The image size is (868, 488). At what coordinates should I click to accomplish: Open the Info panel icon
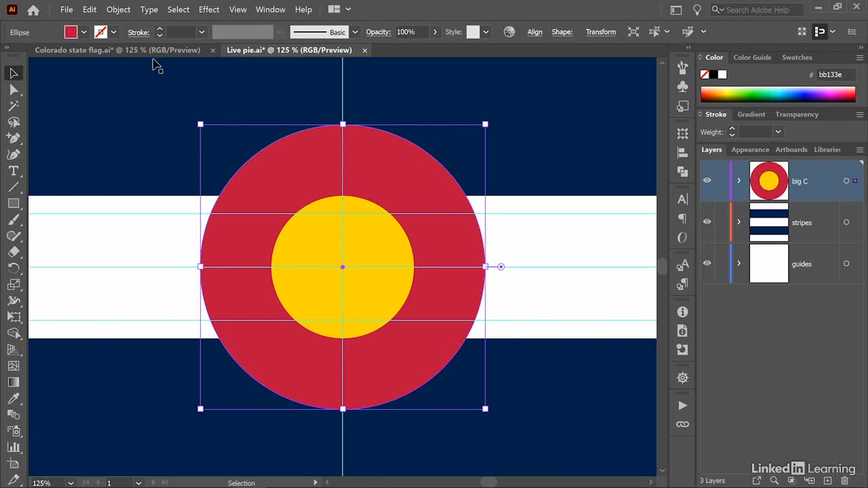683,312
